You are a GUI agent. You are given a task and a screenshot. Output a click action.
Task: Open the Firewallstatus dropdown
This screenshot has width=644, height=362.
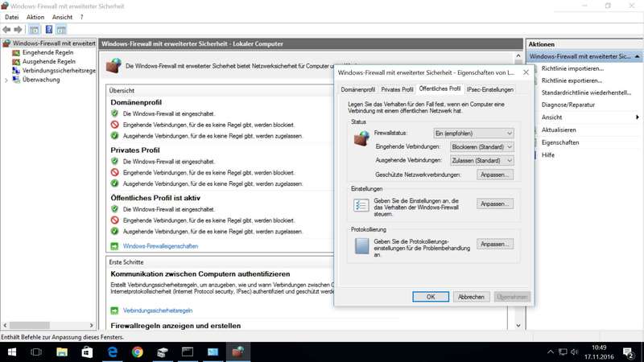(473, 134)
